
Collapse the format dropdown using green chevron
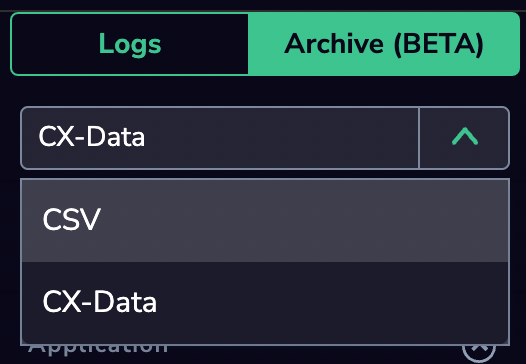coord(465,138)
